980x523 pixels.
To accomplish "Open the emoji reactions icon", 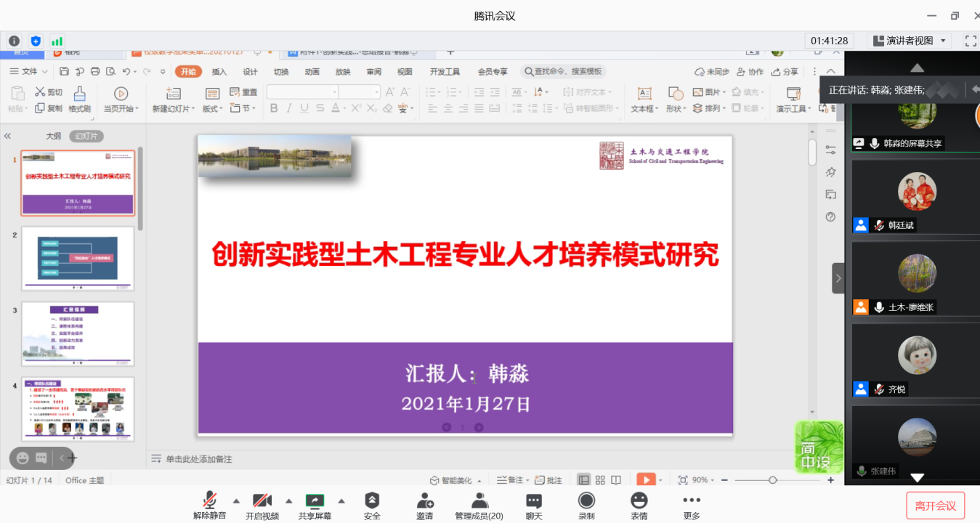I will (639, 500).
